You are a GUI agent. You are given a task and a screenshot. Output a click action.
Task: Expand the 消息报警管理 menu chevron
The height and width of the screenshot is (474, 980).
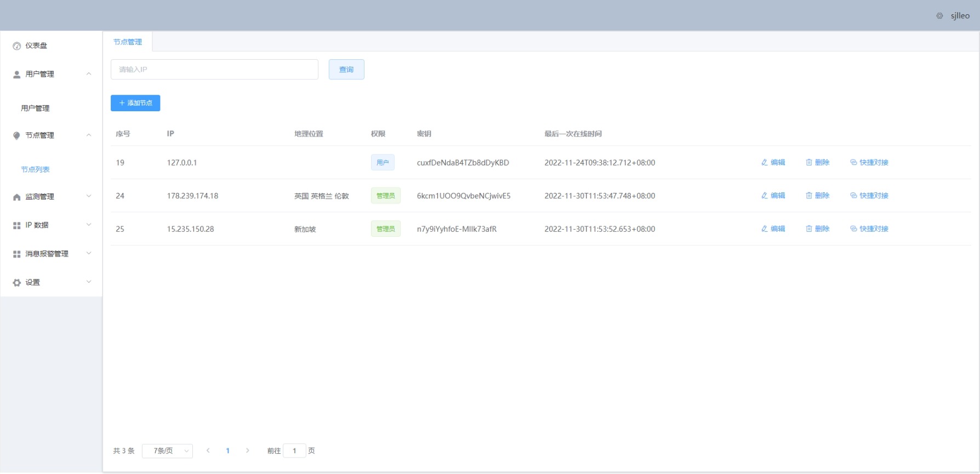click(x=89, y=253)
